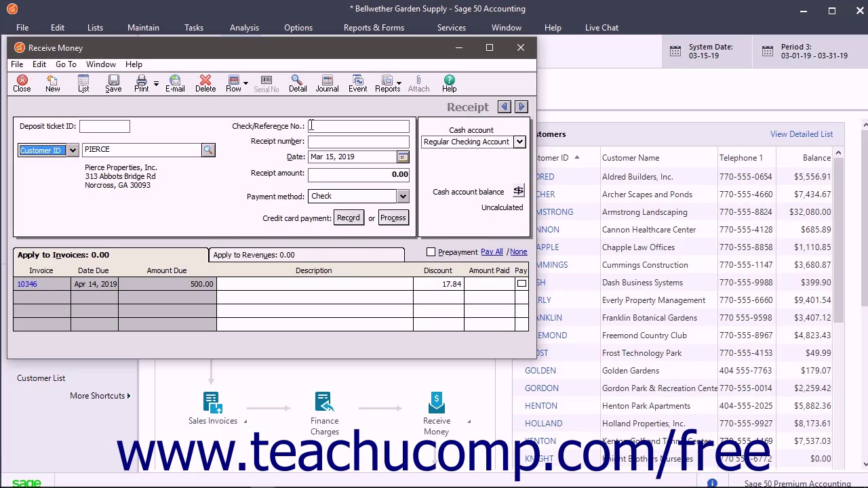Open invoice 10346 link
Screen dimensions: 868x488
(27, 284)
